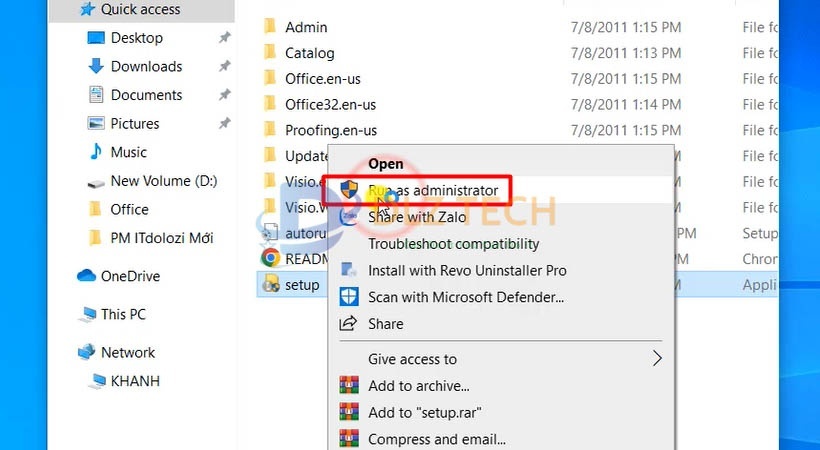Click WinRAR icon beside Add to "setup.rar"
Screen dimensions: 820x450
pyautogui.click(x=349, y=412)
